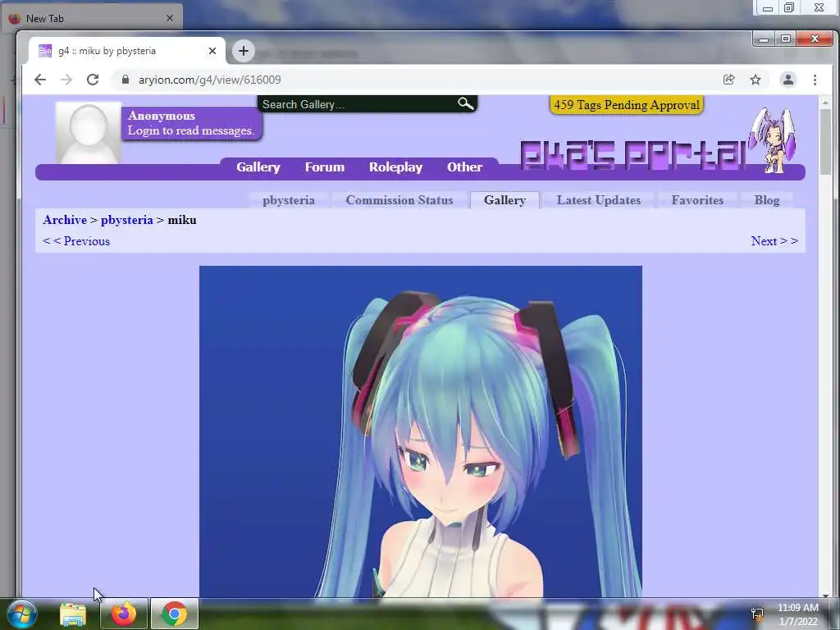Viewport: 840px width, 630px height.
Task: Open the Blog tab
Action: pyautogui.click(x=767, y=200)
